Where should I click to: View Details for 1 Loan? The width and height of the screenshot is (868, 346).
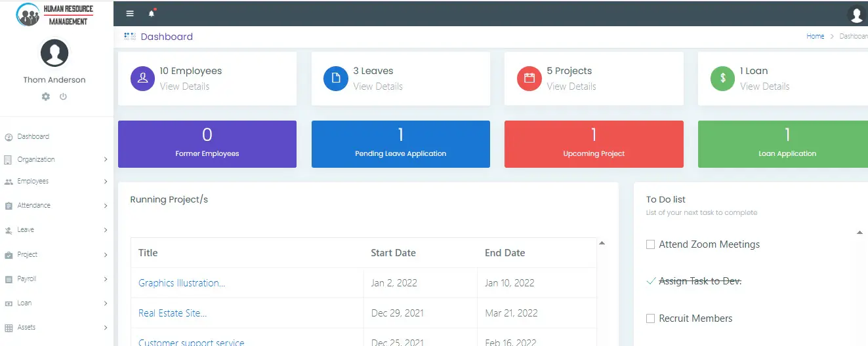[x=764, y=86]
